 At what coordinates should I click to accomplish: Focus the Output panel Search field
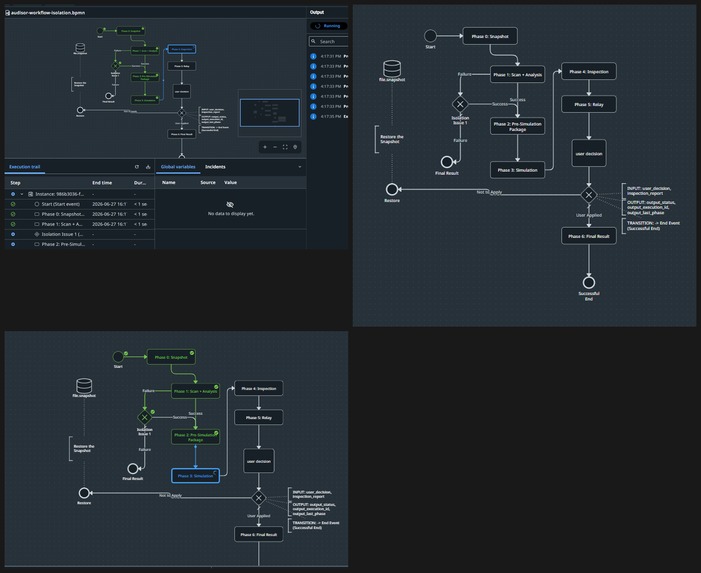click(329, 41)
